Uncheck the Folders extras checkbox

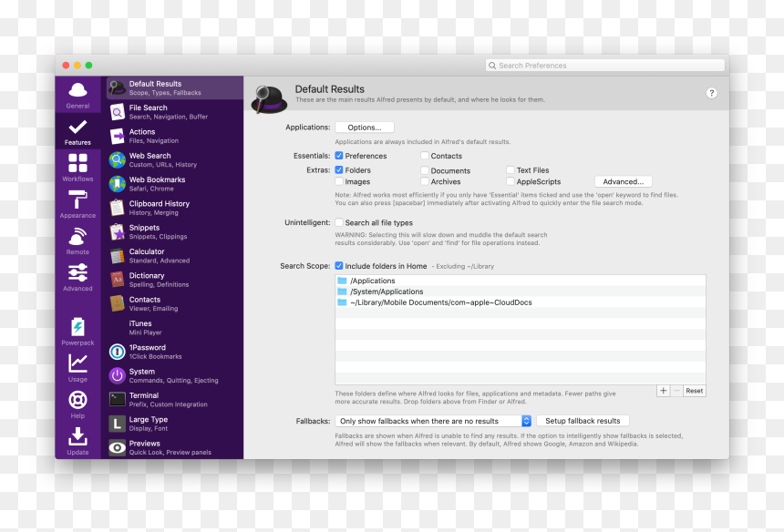click(339, 169)
